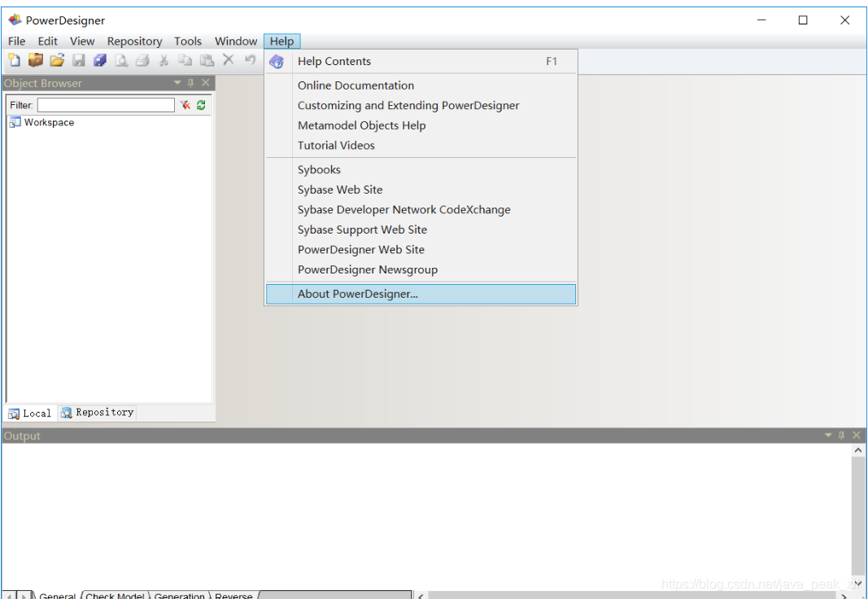868x599 pixels.
Task: Choose PowerDesigner Newsgroup entry
Action: tap(421, 269)
